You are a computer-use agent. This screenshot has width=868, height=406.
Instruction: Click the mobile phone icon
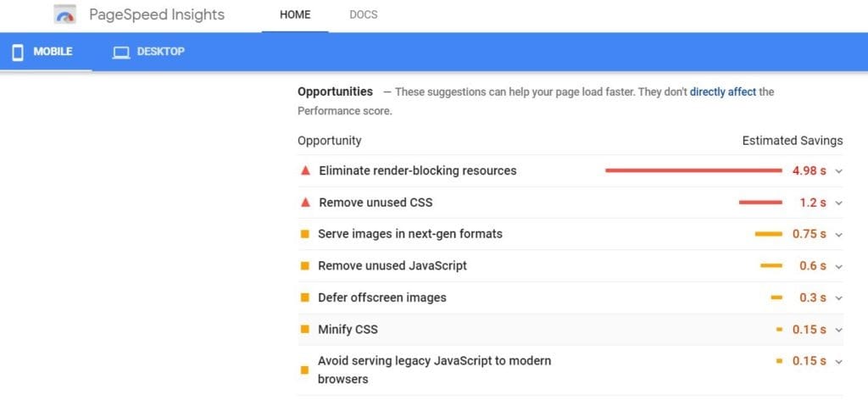18,52
